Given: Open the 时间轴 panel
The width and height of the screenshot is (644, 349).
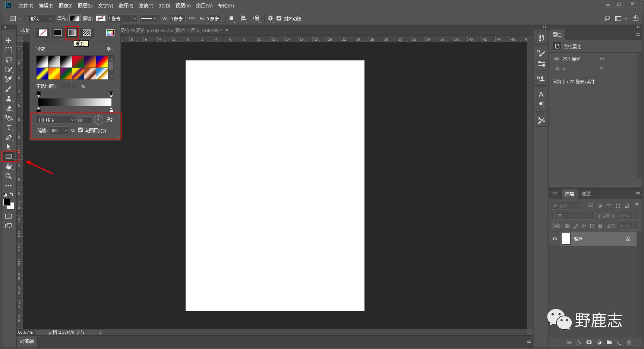Looking at the screenshot, I should tap(27, 342).
